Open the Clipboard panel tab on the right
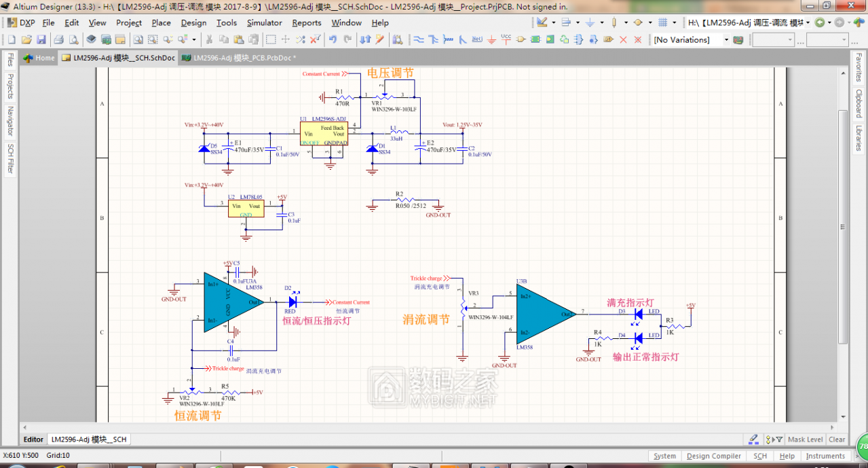Image resolution: width=868 pixels, height=468 pixels. click(x=858, y=103)
